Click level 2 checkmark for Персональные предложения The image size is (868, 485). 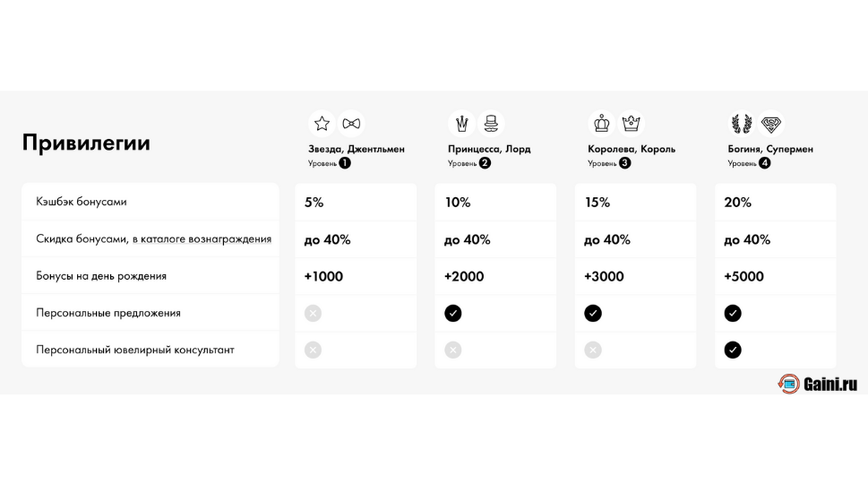[x=453, y=313]
